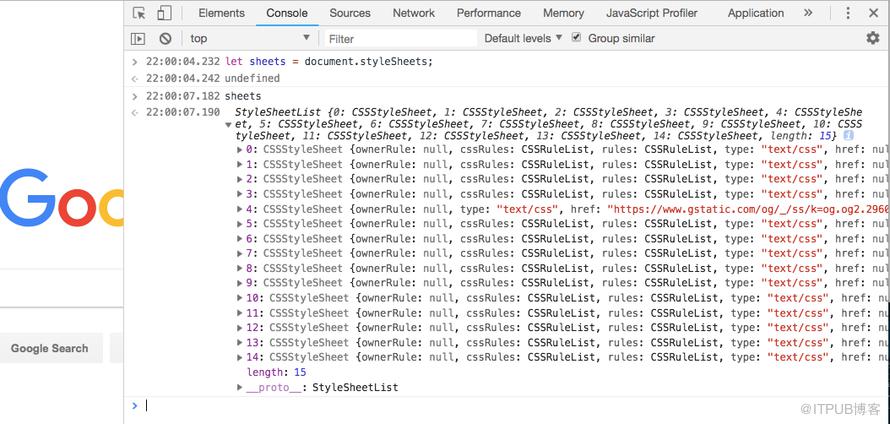Open the Default levels dropdown
Image resolution: width=890 pixels, height=424 pixels.
coord(523,38)
